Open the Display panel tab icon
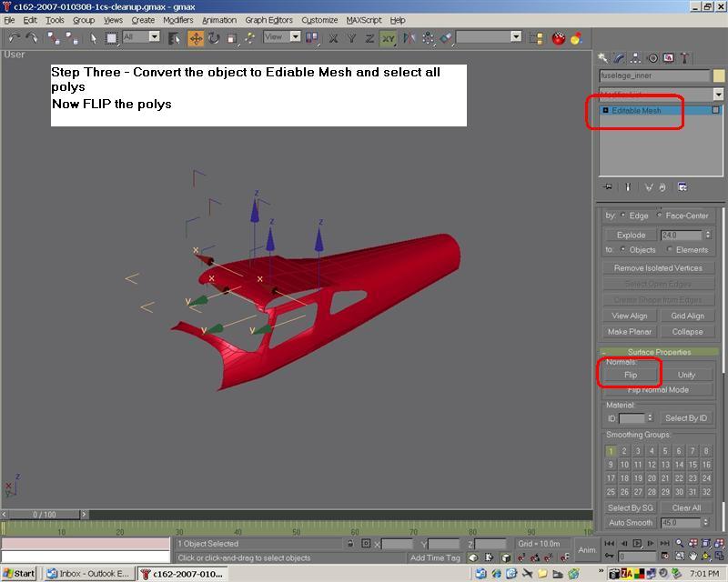 pyautogui.click(x=669, y=58)
